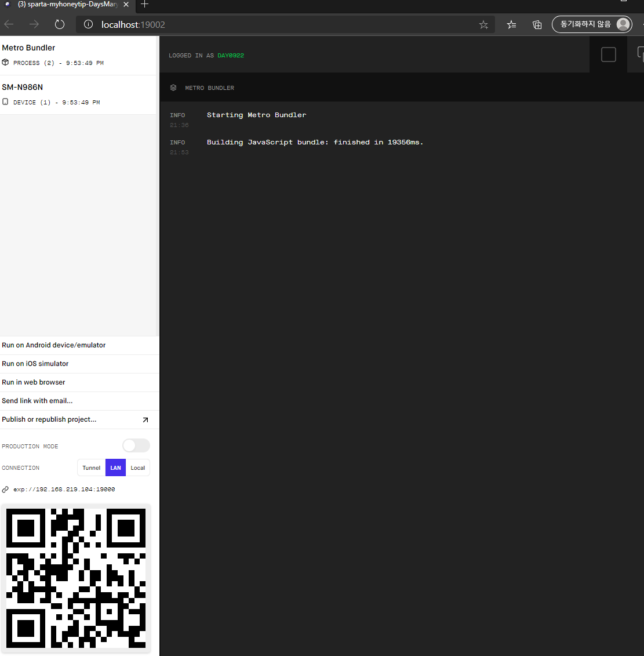
Task: Go forward with the browser forward arrow
Action: point(34,24)
